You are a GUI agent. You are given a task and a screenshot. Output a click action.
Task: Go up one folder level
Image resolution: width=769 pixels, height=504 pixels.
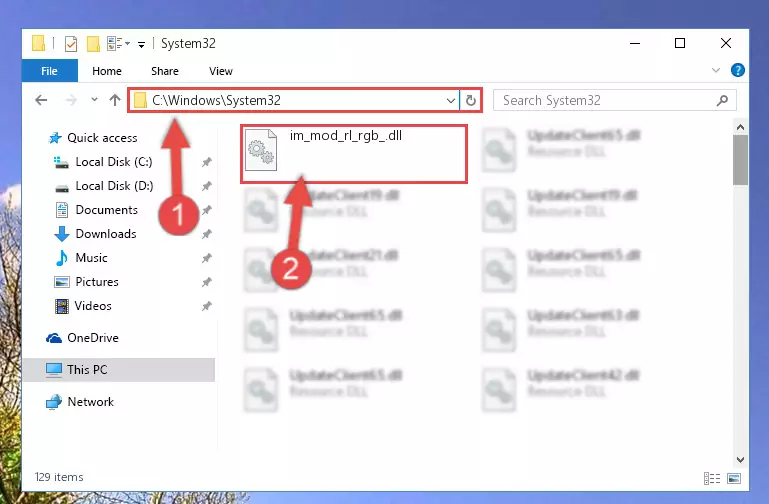(x=115, y=100)
